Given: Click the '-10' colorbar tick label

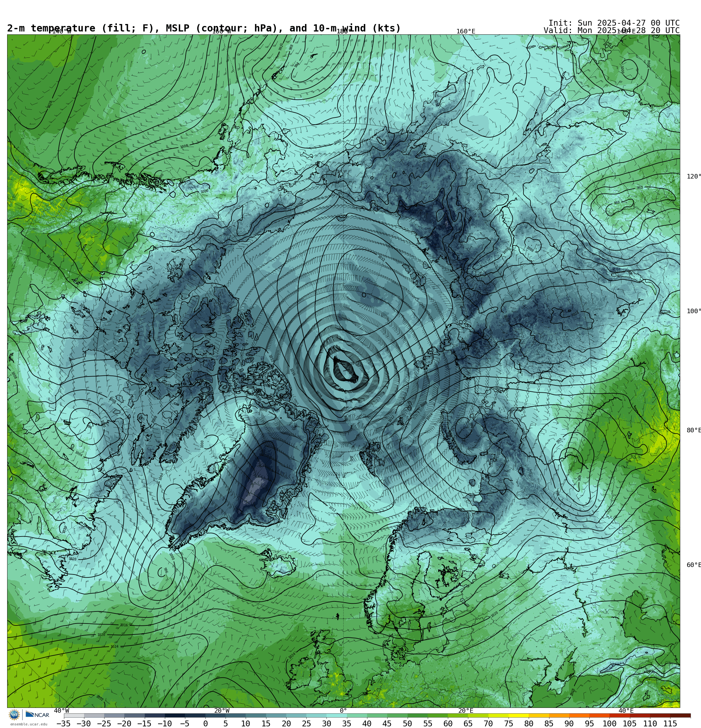Looking at the screenshot, I should (165, 723).
